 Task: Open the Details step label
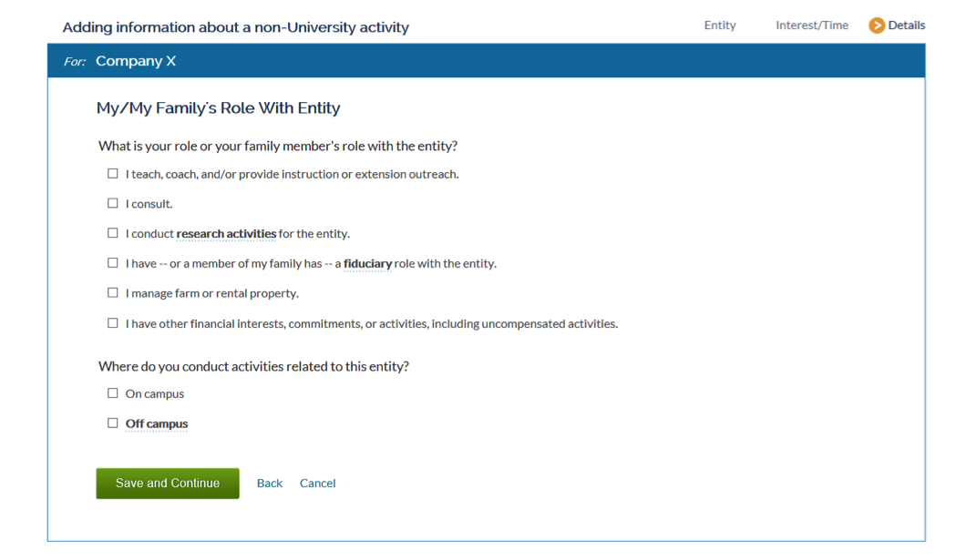pos(907,25)
